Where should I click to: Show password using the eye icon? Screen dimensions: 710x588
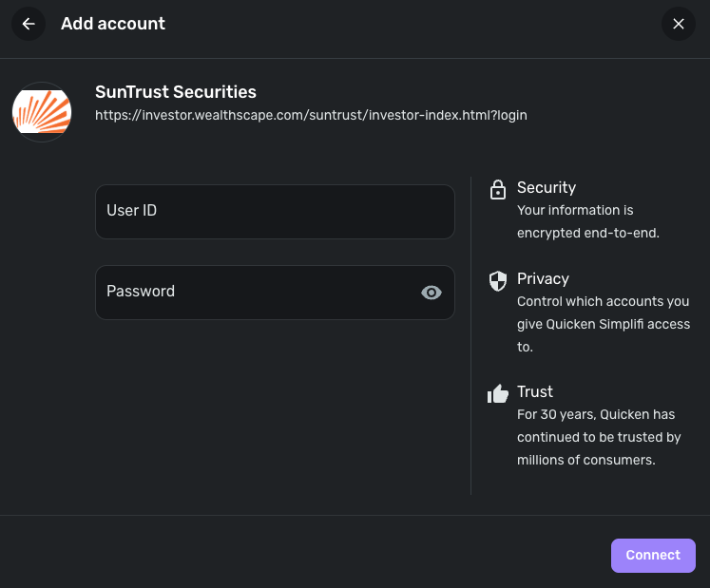pos(432,293)
